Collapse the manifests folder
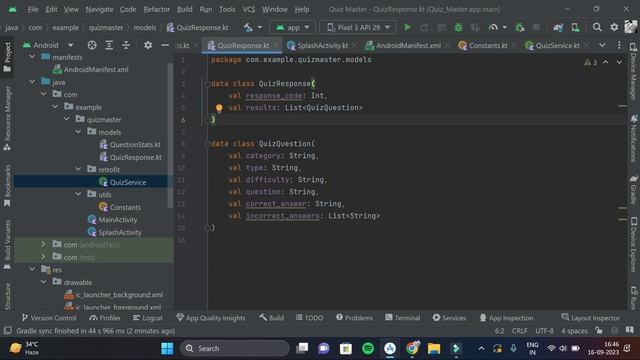 (x=32, y=57)
